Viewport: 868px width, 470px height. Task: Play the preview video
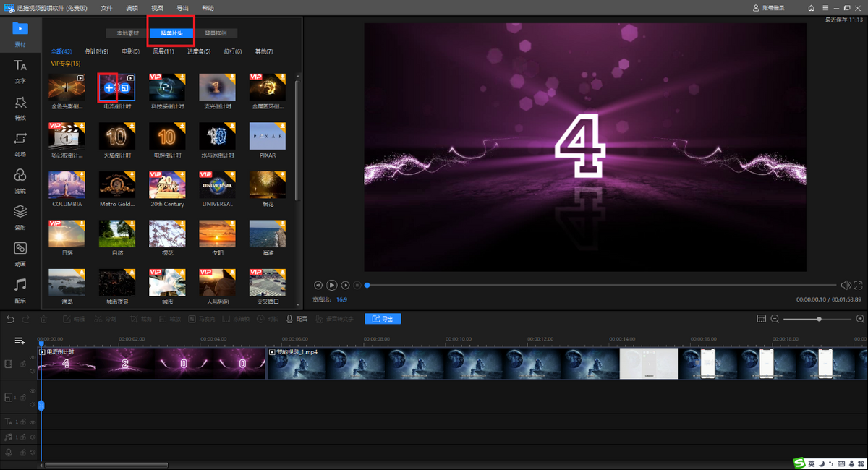pos(331,286)
